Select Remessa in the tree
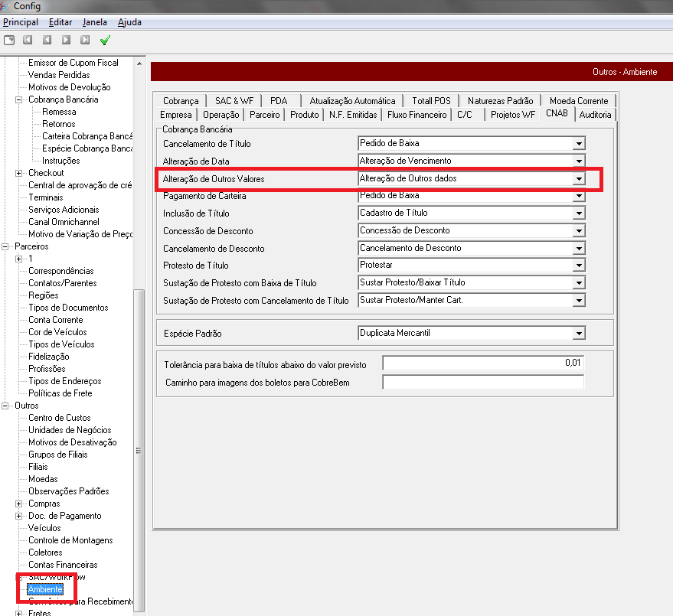This screenshot has width=673, height=616. pyautogui.click(x=59, y=112)
